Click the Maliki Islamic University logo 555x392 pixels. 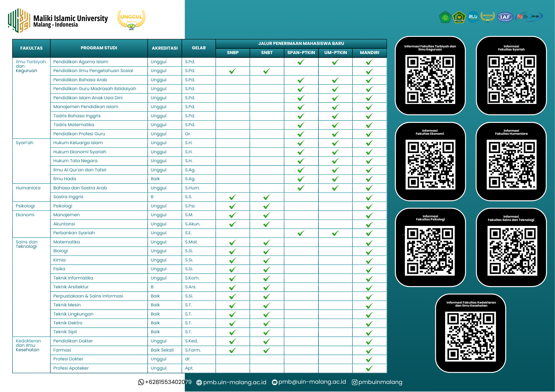pyautogui.click(x=19, y=21)
